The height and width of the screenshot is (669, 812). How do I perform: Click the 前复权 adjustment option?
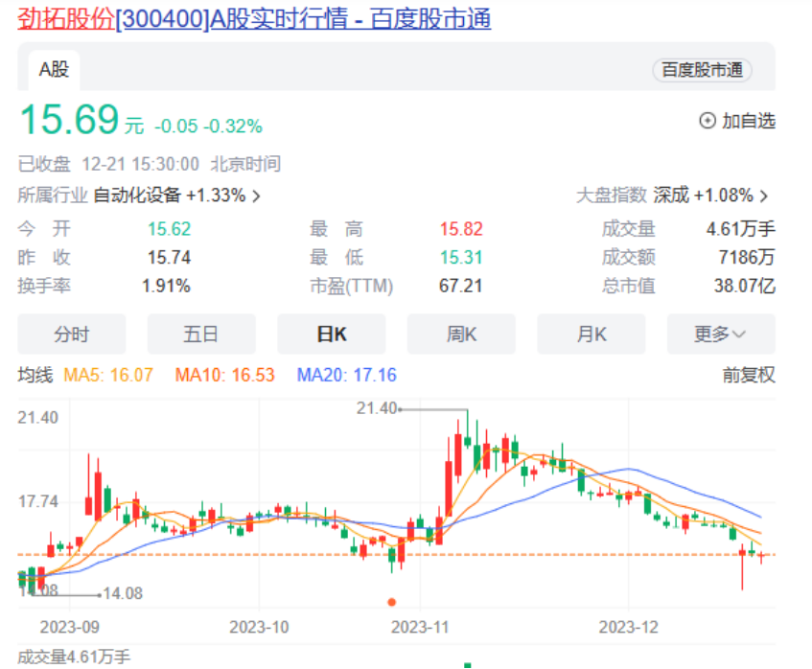tap(748, 375)
